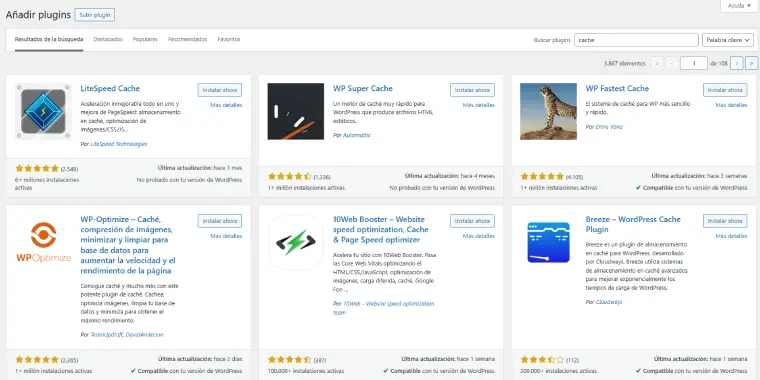Jump to last results page arrow
This screenshot has height=380, width=760.
[752, 63]
